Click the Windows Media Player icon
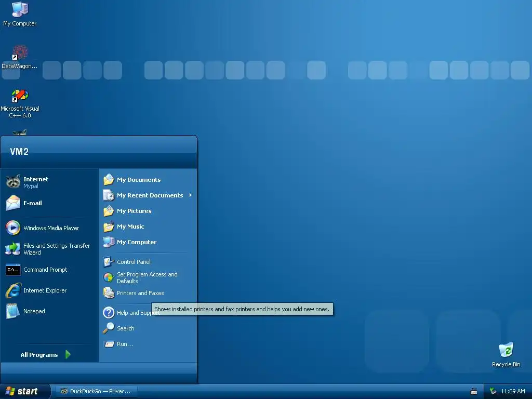The image size is (532, 399). click(x=13, y=228)
